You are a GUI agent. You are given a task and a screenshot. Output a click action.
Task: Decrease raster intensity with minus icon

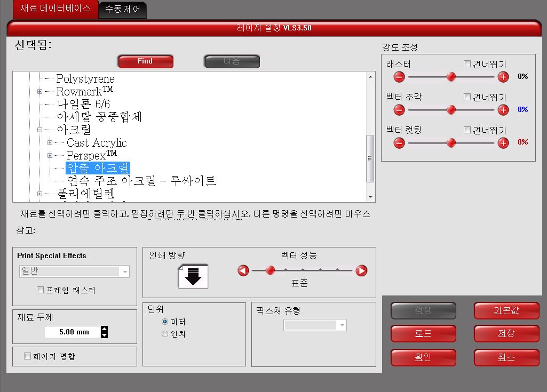click(399, 77)
